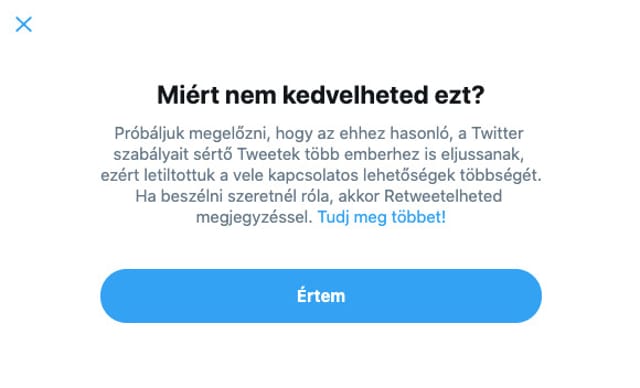This screenshot has width=640, height=388.
Task: Click the white Értem label
Action: coord(321,296)
